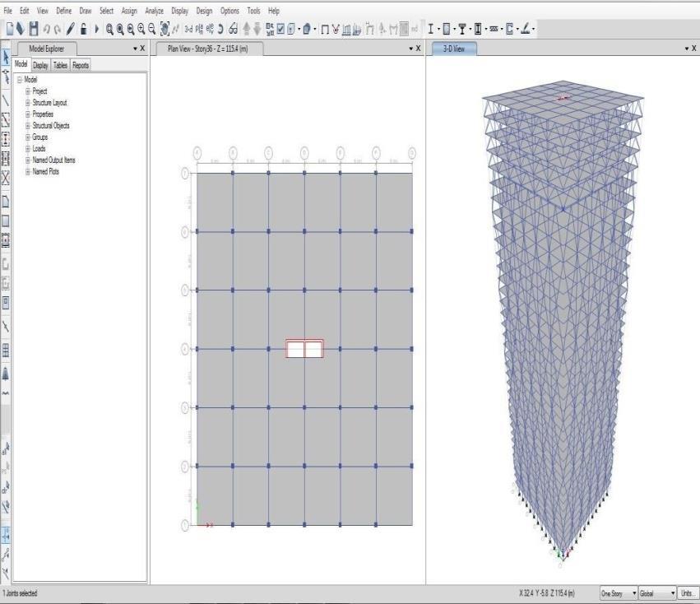Screen dimensions: 700x604
Task: Click the Units button in status bar
Action: 688,593
